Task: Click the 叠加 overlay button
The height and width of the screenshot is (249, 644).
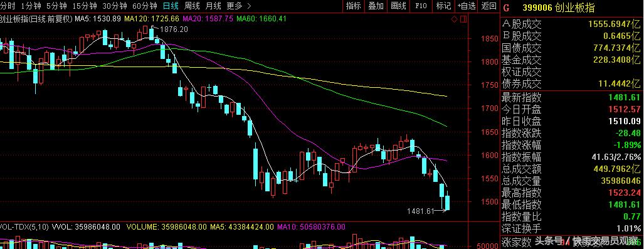Action: click(376, 6)
